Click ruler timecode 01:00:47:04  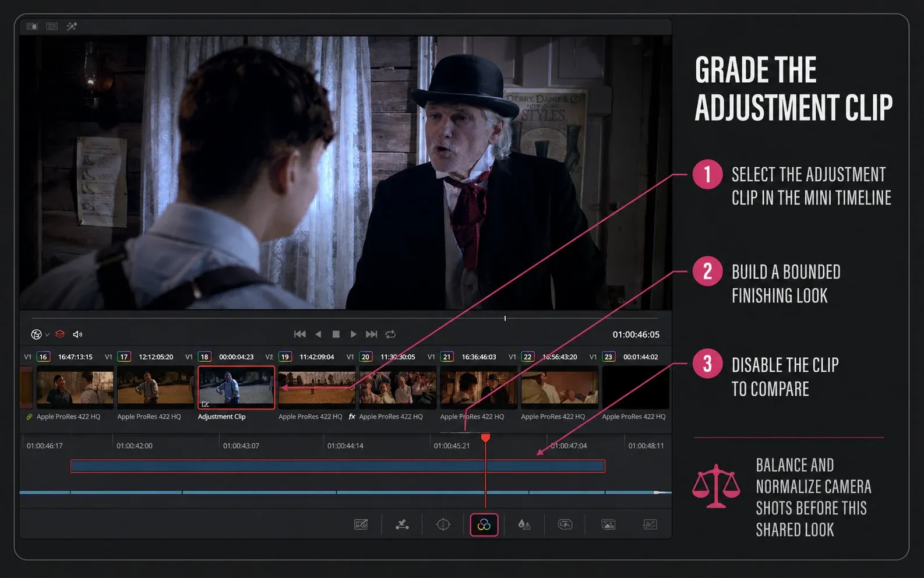pos(569,446)
